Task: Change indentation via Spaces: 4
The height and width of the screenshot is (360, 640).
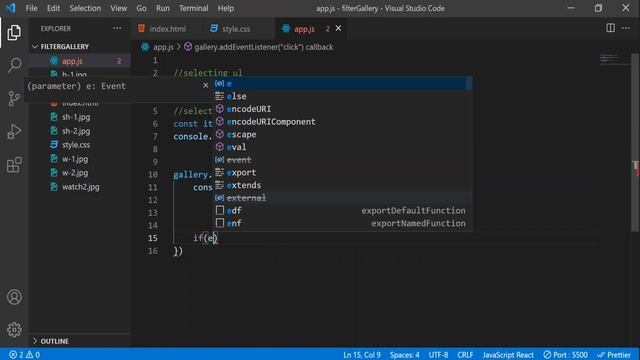Action: point(404,355)
